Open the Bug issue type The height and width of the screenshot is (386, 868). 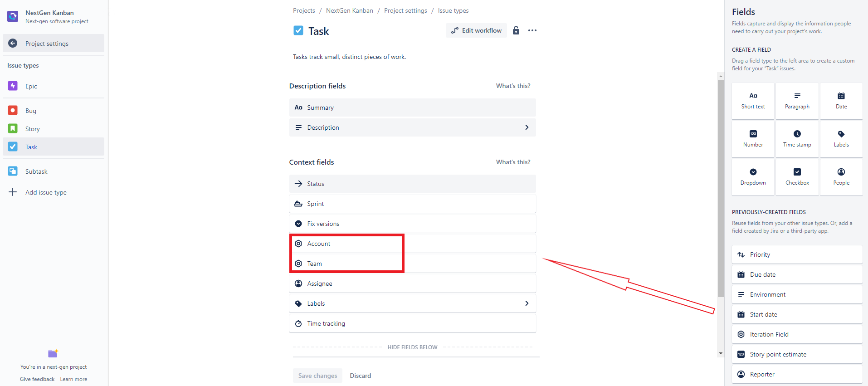tap(31, 111)
